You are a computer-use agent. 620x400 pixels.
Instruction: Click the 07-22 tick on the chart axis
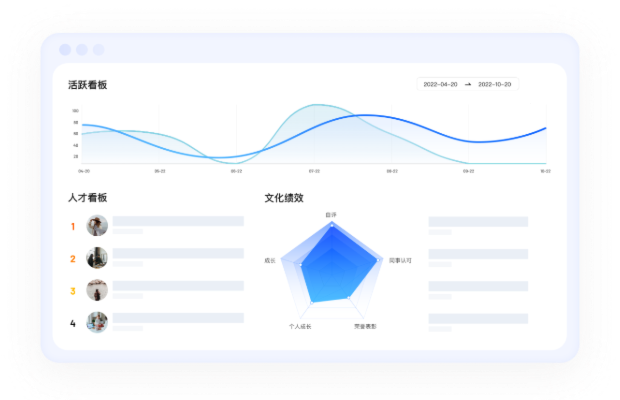[x=314, y=171]
